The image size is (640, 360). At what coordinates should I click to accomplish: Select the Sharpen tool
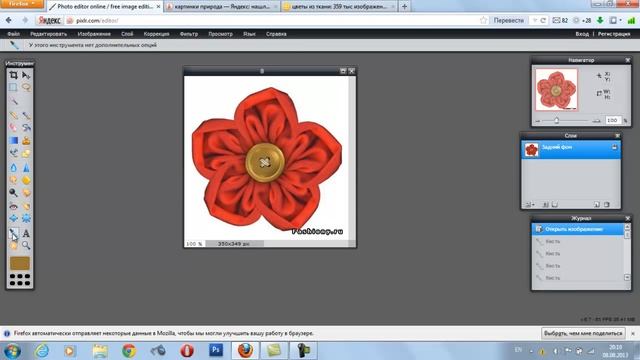pyautogui.click(x=26, y=167)
